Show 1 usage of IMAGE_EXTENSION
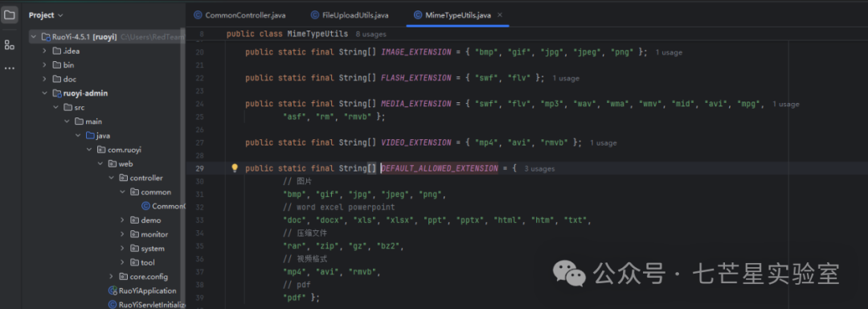 pos(669,52)
